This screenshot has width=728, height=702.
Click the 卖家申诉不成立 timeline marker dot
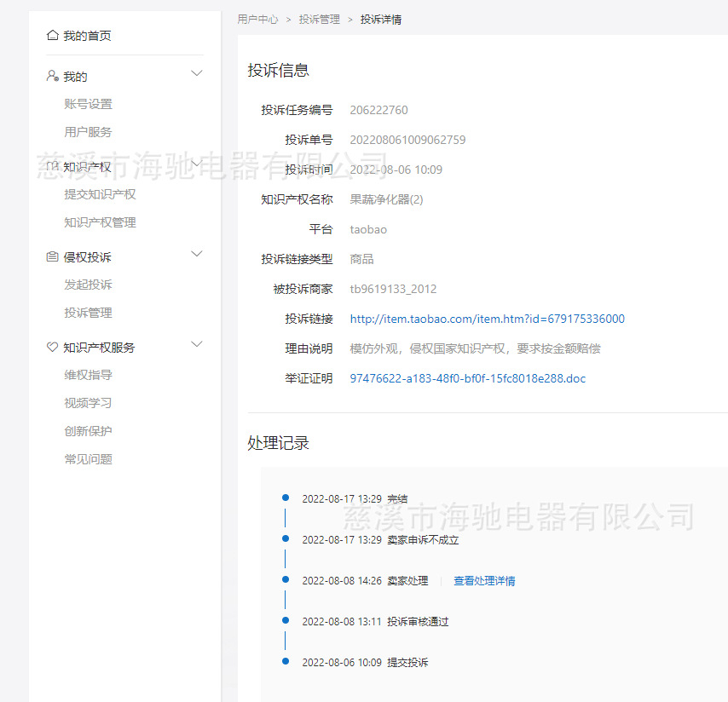point(286,538)
